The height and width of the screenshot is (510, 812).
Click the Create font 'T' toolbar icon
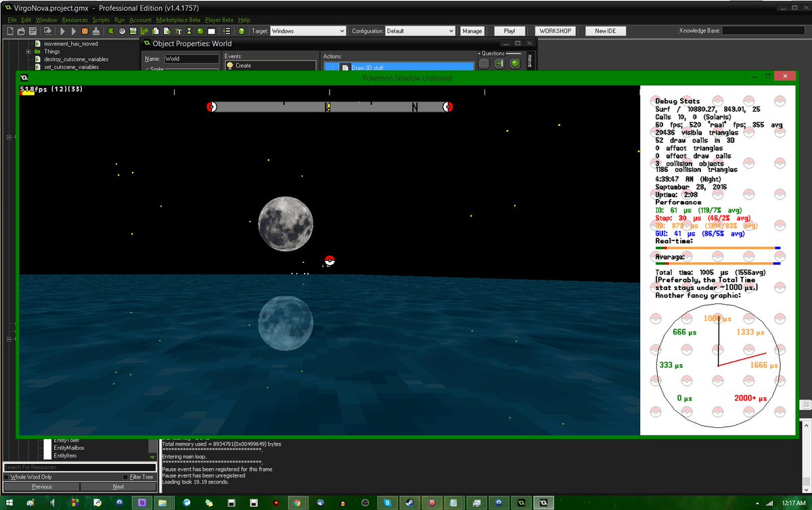point(178,31)
